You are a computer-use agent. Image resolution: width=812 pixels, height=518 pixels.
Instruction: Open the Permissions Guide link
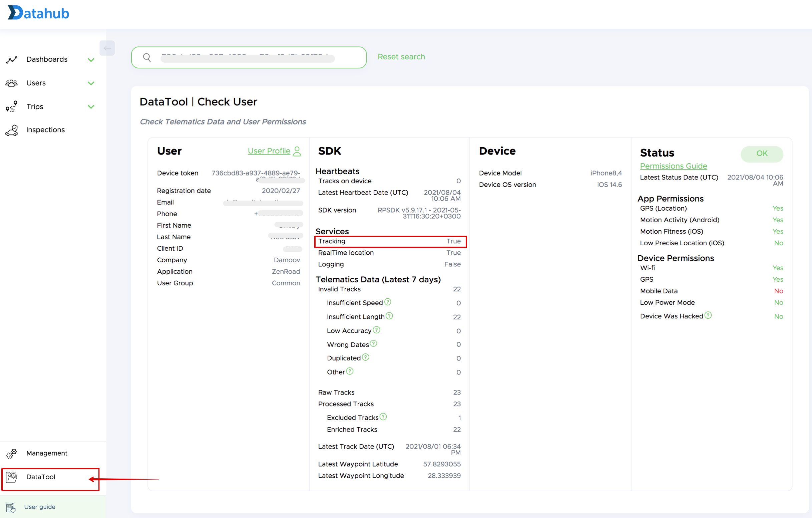pos(674,166)
